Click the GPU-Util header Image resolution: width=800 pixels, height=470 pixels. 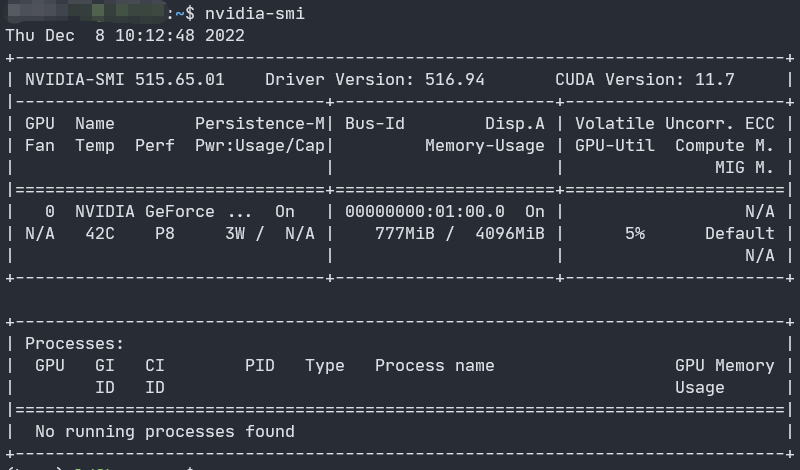[x=615, y=146]
